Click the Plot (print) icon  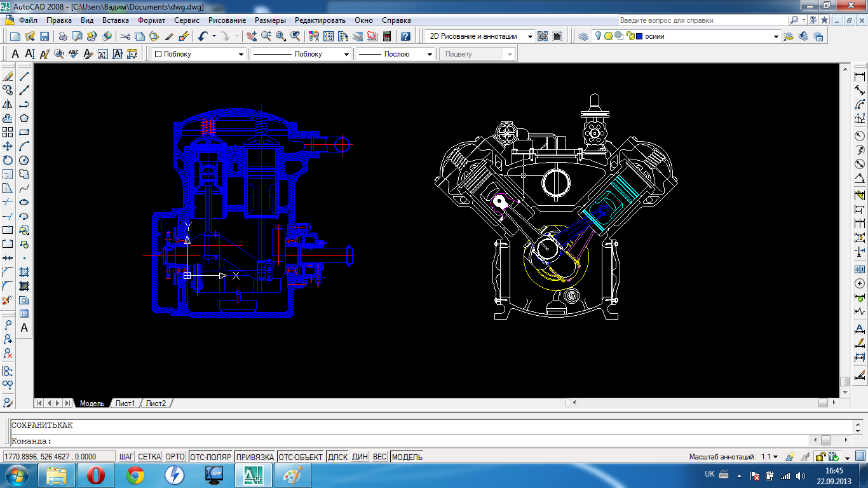63,36
